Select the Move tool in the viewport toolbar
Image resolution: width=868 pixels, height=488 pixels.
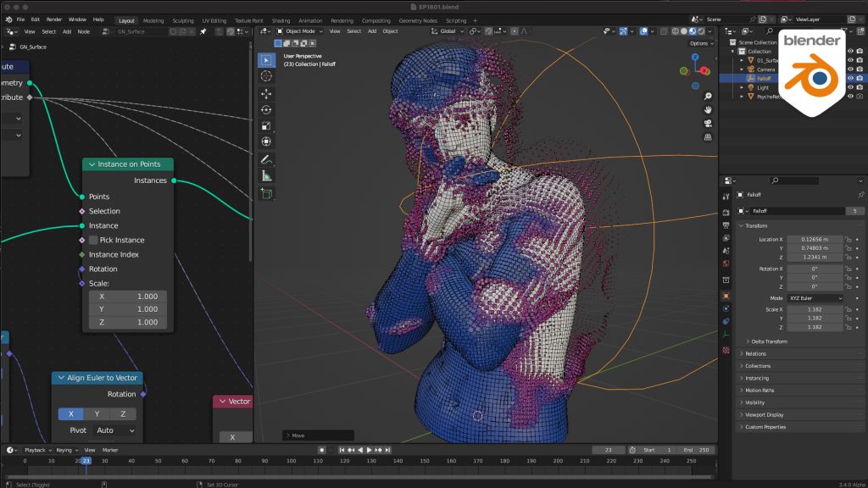[x=266, y=94]
